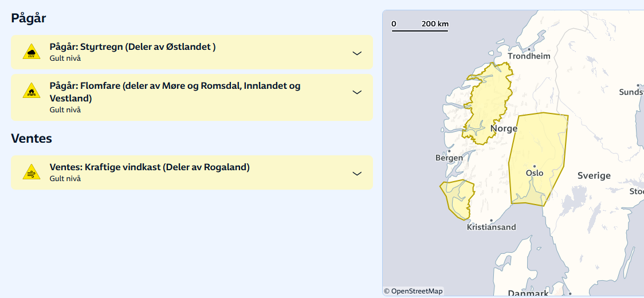Expand the Styrtregn warning details
Screen dimensions: 644x298
click(x=357, y=53)
